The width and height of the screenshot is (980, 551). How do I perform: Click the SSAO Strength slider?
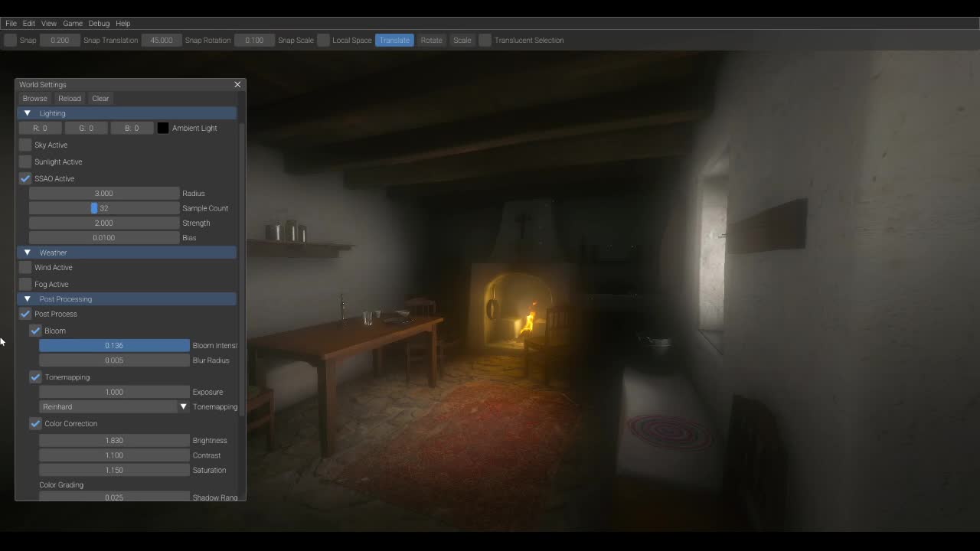pyautogui.click(x=104, y=223)
